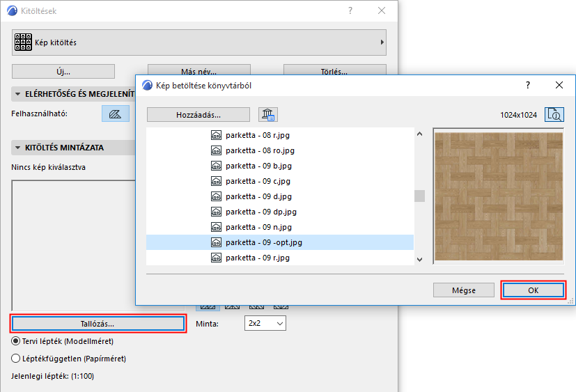Image resolution: width=576 pixels, height=392 pixels.
Task: Click the ArchiCAD logo in the Kép betöltése title bar
Action: 147,85
